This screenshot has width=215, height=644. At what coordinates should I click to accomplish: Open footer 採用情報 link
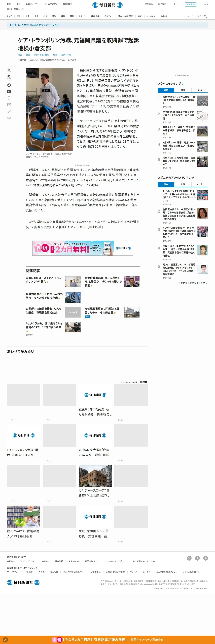(x=59, y=561)
